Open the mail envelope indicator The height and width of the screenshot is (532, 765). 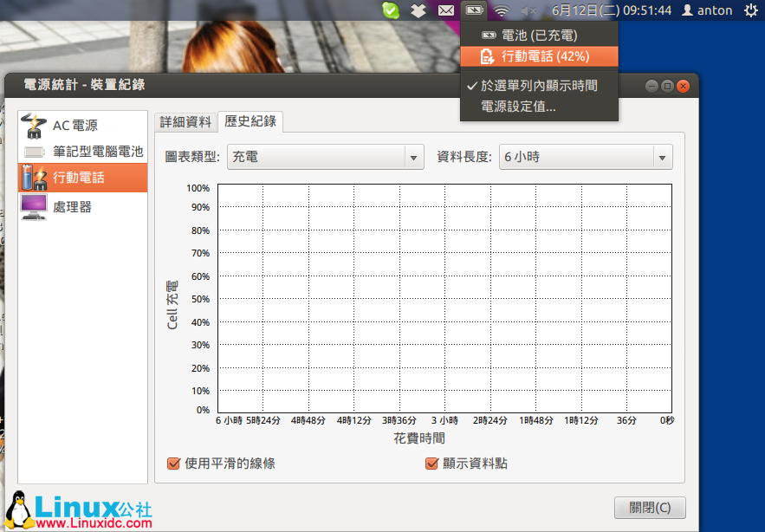pos(446,10)
